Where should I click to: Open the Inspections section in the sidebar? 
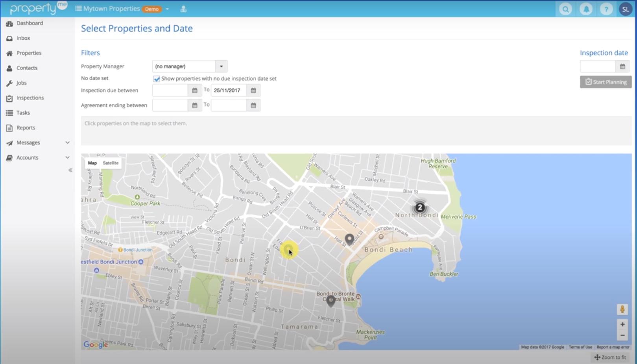click(x=30, y=97)
